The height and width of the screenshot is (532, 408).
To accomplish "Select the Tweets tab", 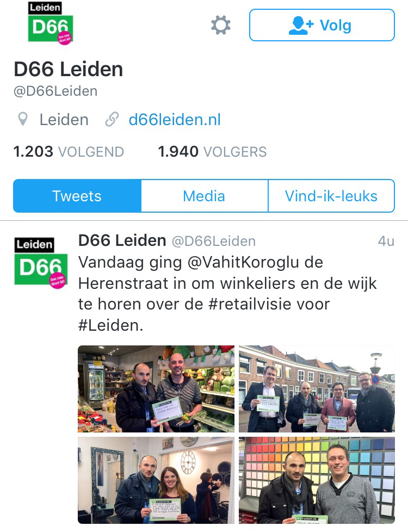I will click(x=77, y=196).
